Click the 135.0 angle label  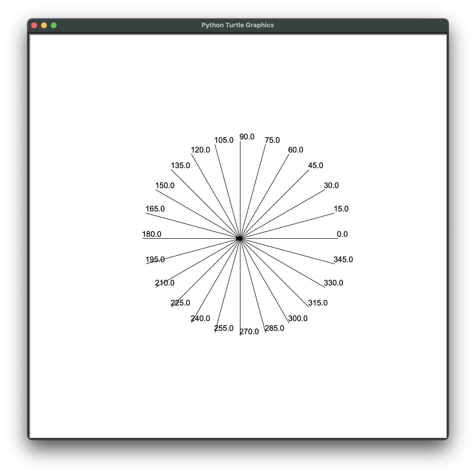pos(180,165)
